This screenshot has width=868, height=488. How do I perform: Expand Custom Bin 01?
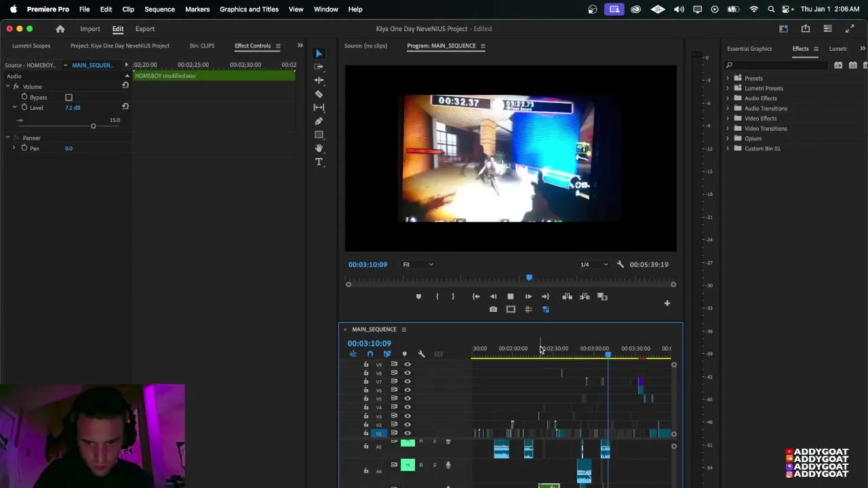tap(728, 148)
